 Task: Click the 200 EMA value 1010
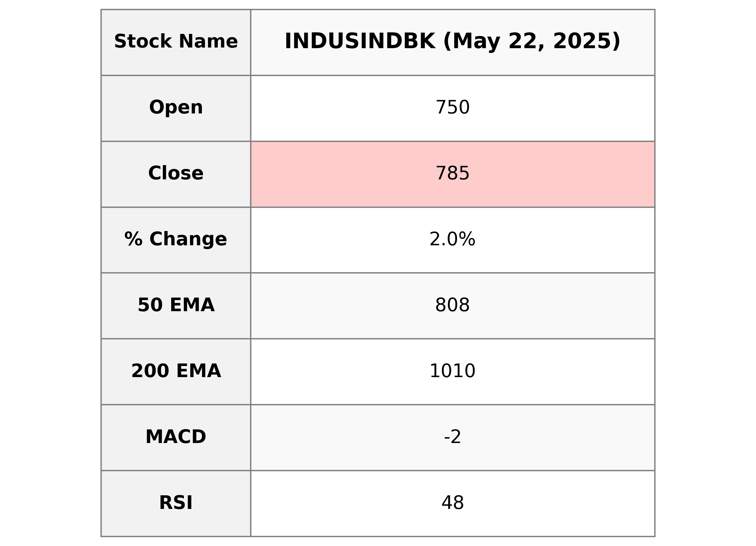[x=452, y=372]
